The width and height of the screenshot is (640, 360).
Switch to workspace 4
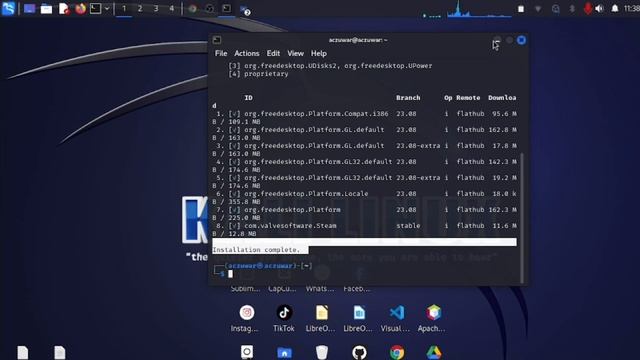point(171,8)
